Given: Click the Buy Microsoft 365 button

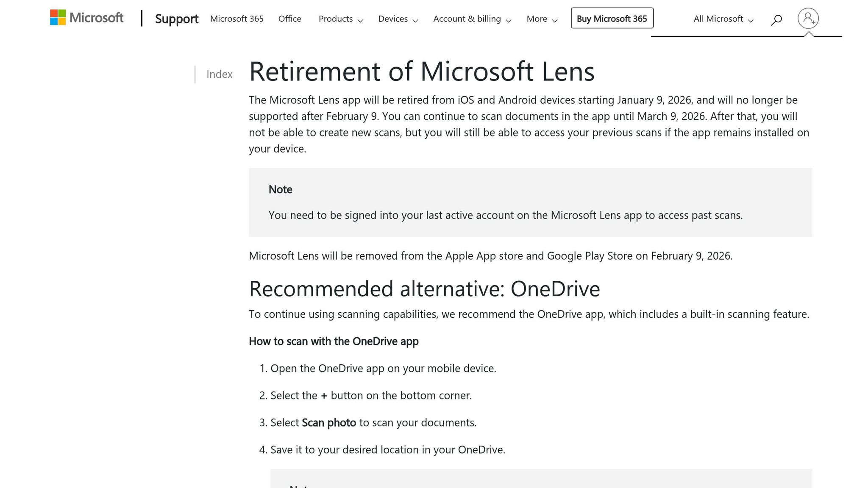Looking at the screenshot, I should [x=612, y=19].
